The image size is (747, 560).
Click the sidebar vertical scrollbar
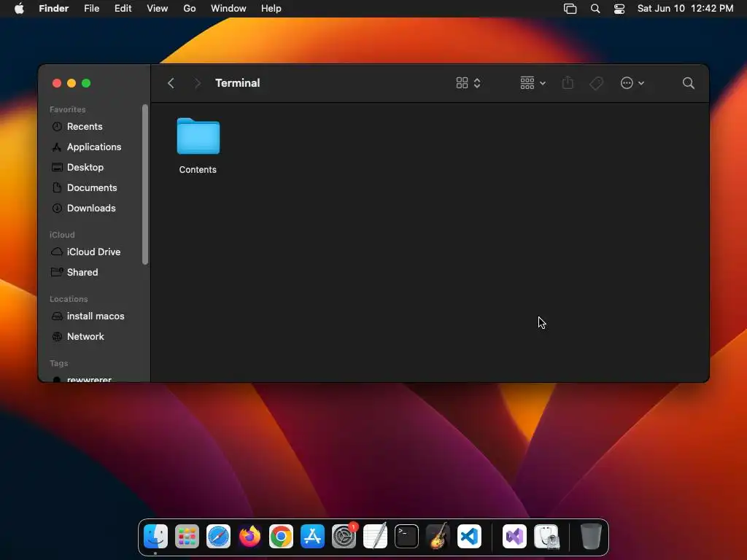click(x=145, y=184)
